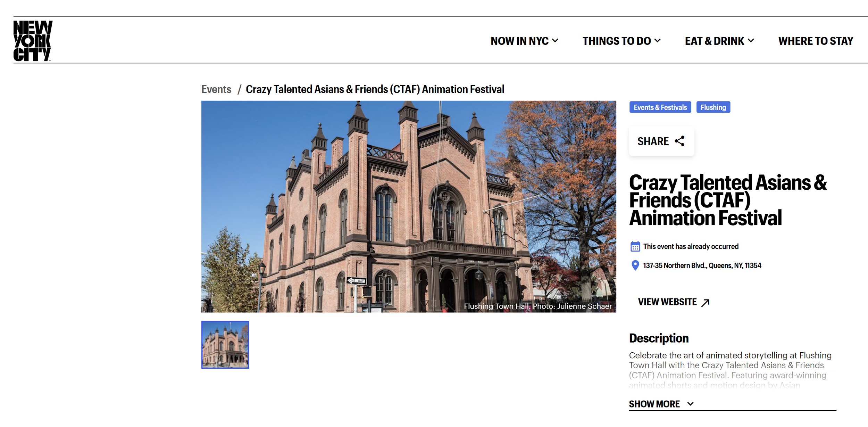Open the Where To Stay menu
The width and height of the screenshot is (868, 427).
[815, 41]
